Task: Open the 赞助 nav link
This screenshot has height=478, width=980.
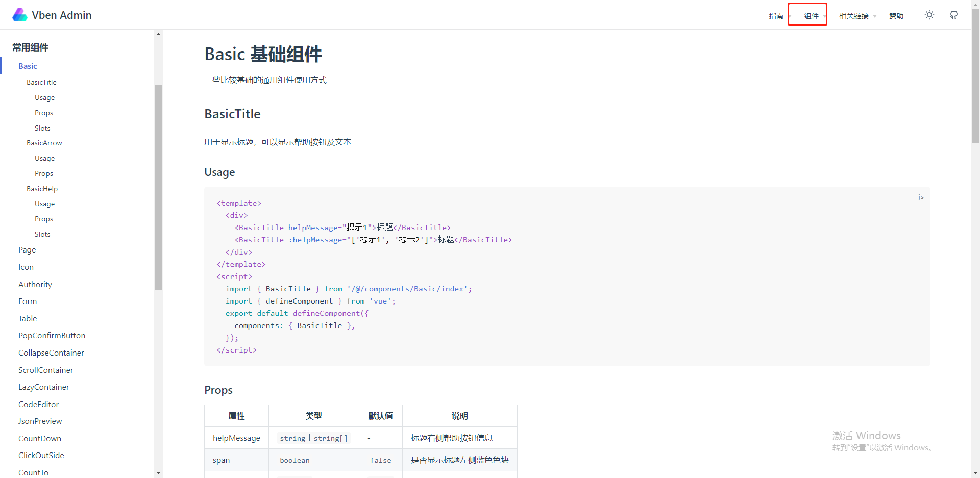Action: click(896, 16)
